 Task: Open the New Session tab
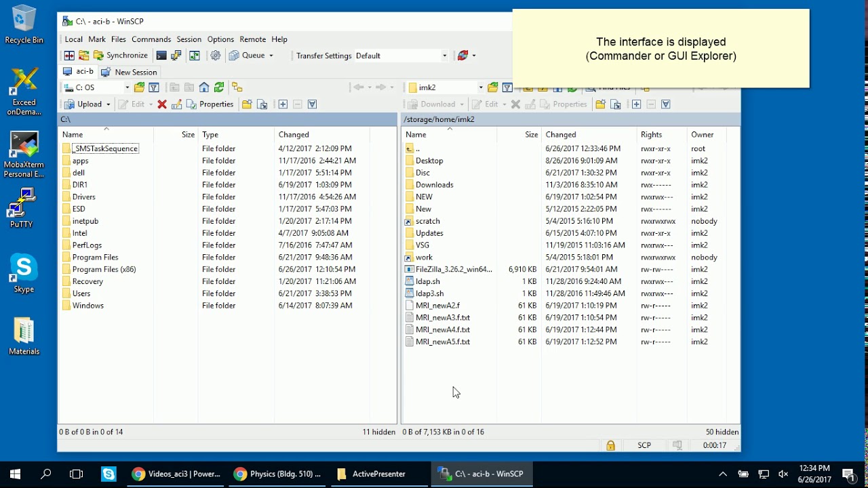[129, 72]
